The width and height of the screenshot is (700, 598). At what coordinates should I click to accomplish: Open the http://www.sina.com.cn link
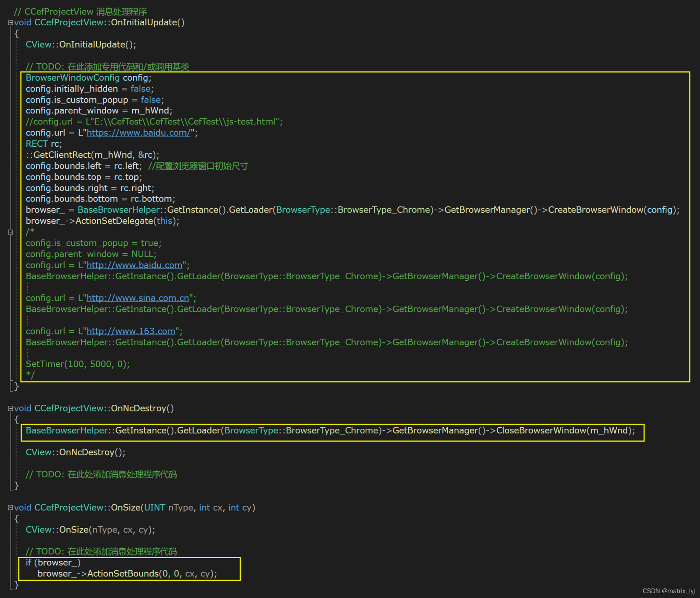click(x=137, y=298)
